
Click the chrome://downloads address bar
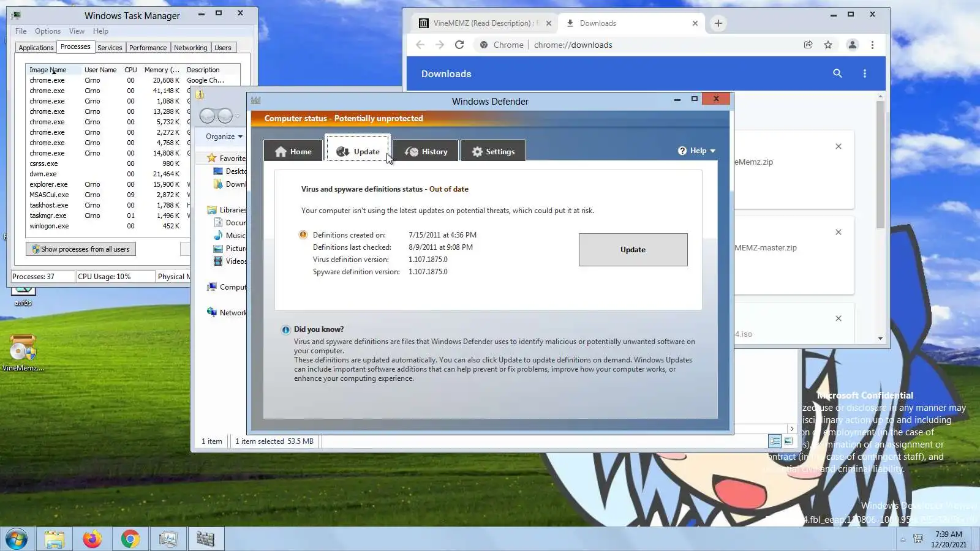point(637,45)
